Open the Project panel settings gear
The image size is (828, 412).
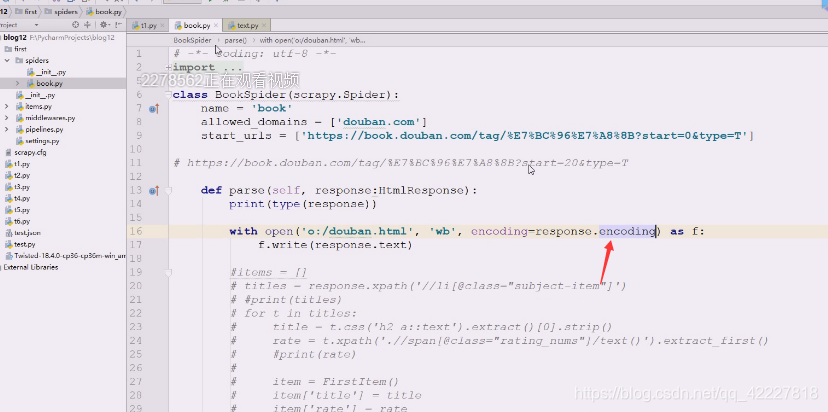(104, 25)
